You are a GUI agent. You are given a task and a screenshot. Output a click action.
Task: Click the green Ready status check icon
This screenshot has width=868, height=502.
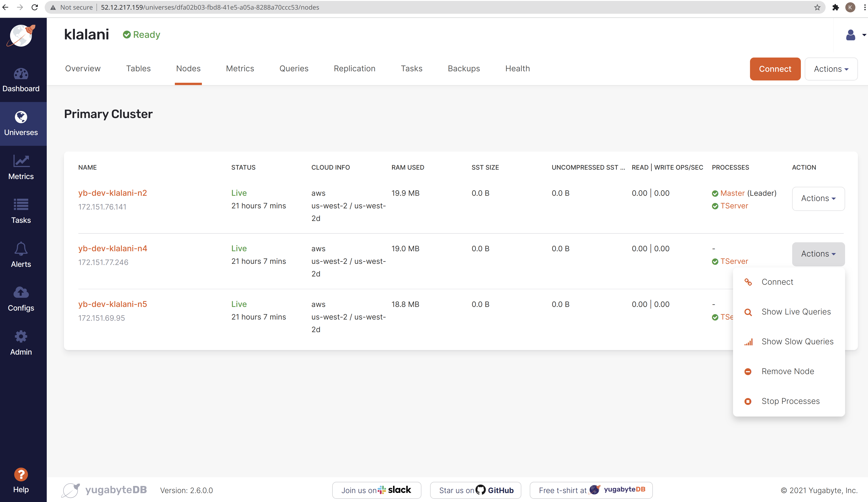[127, 34]
